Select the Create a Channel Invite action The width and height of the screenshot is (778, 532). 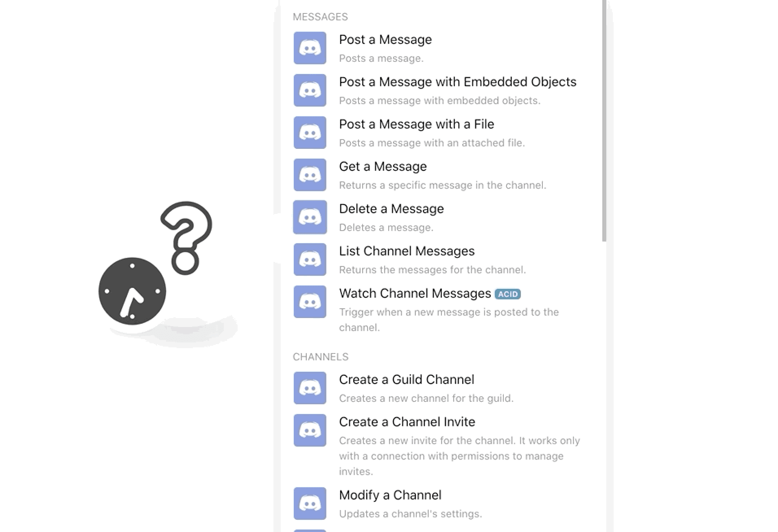click(407, 422)
